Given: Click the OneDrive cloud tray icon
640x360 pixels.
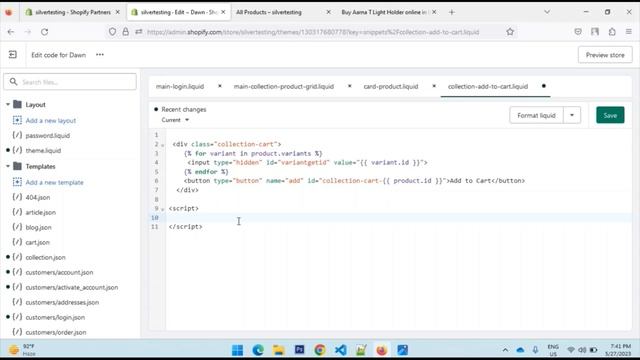Looking at the screenshot, I should pyautogui.click(x=520, y=350).
